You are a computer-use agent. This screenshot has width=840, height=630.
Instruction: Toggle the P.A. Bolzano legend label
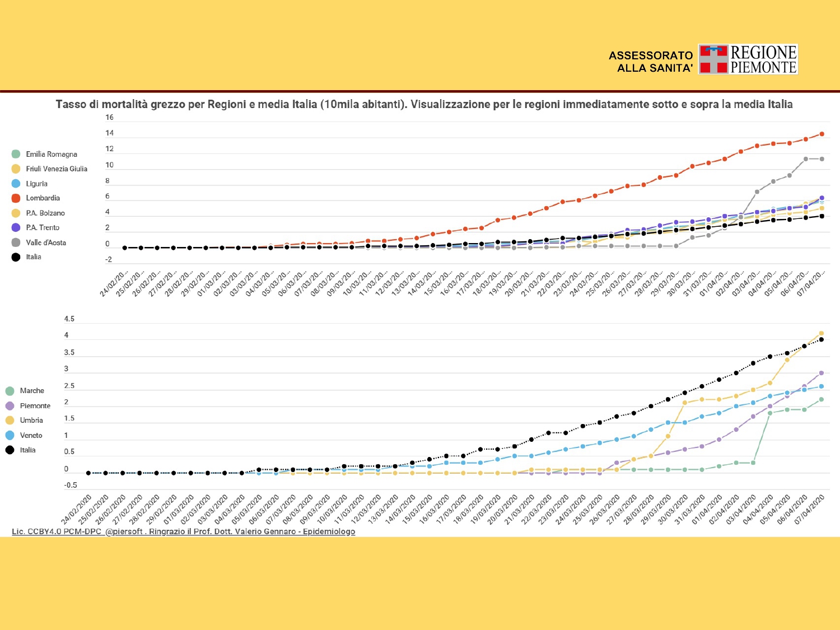pos(45,213)
